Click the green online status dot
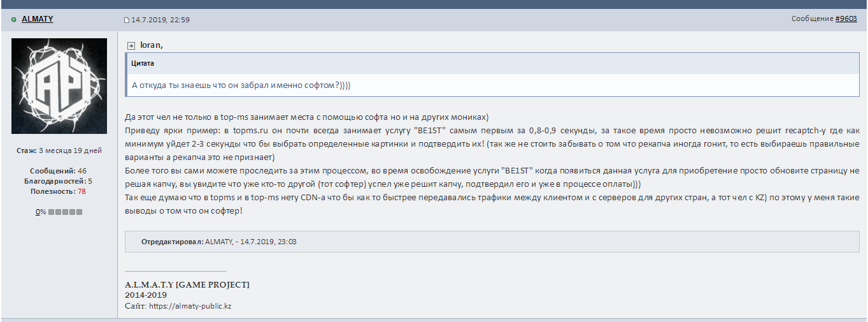Screen dimensions: 868x322 14,20
